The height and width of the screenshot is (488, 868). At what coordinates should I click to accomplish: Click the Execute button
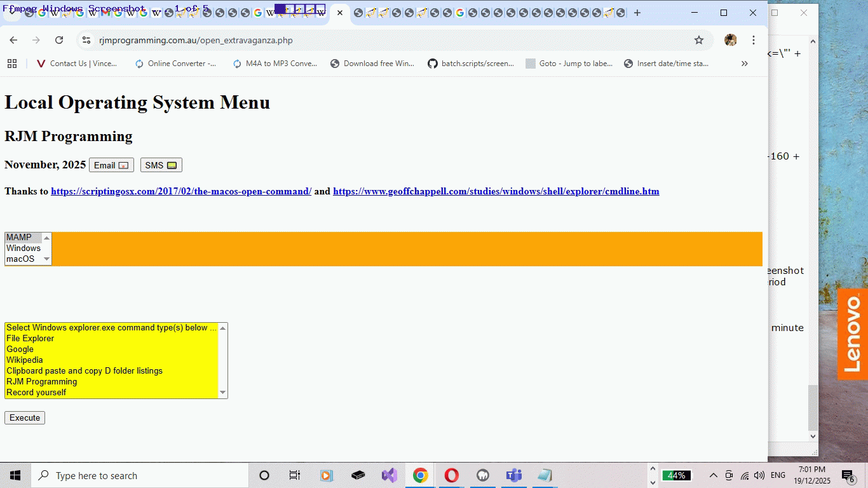pos(24,417)
